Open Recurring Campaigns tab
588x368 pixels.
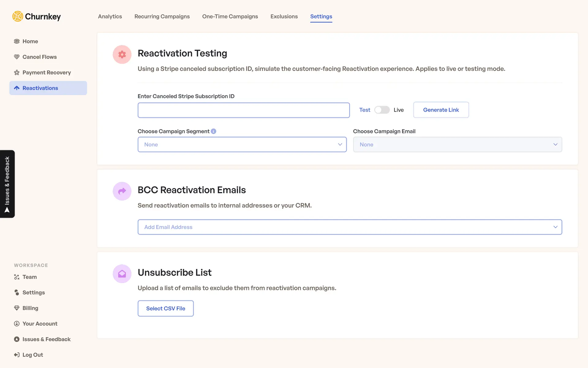(162, 17)
